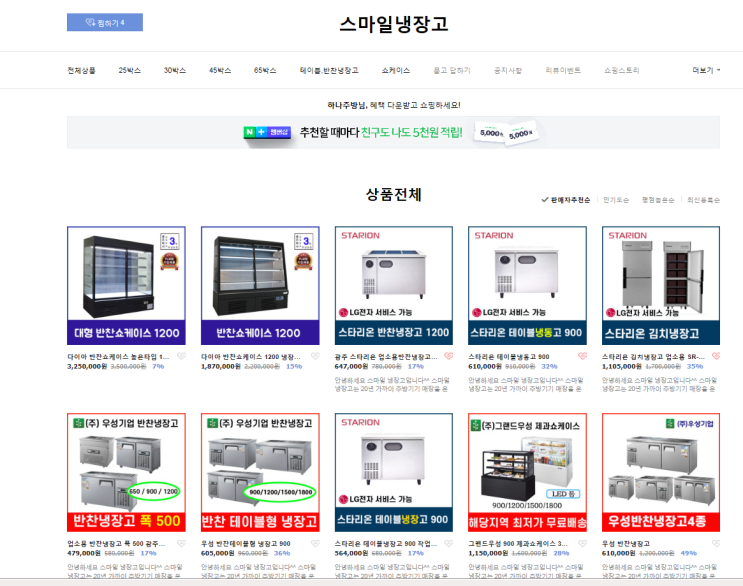Sort products by 최신등록순
Image resolution: width=743 pixels, height=586 pixels.
[x=704, y=200]
